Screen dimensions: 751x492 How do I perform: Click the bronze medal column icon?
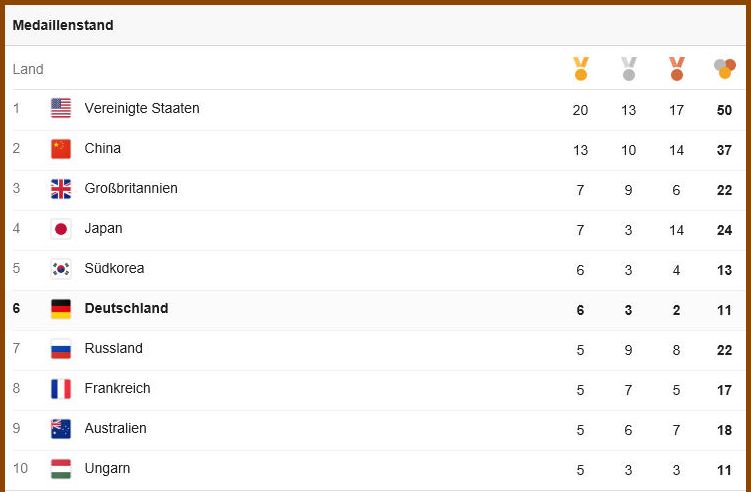point(676,69)
